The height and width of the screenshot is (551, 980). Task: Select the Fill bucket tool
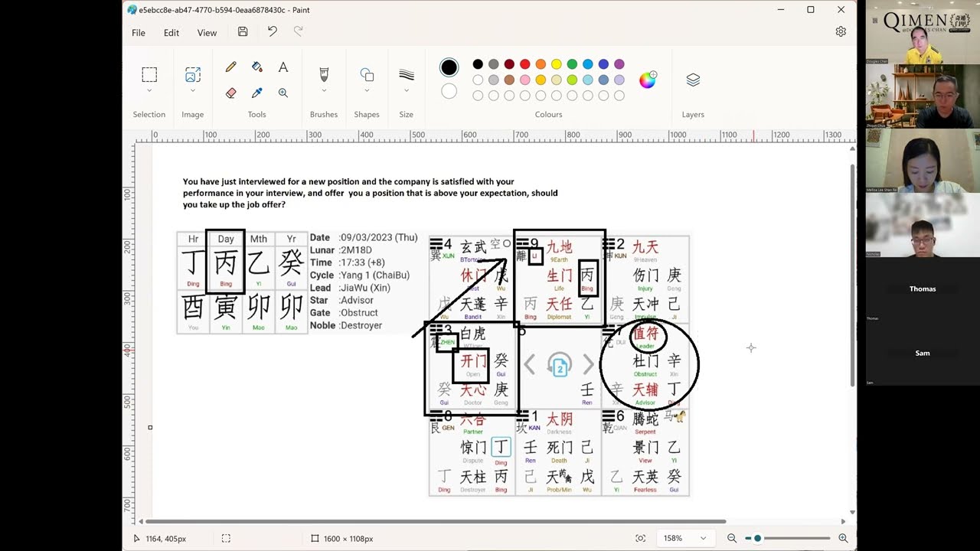pos(257,67)
